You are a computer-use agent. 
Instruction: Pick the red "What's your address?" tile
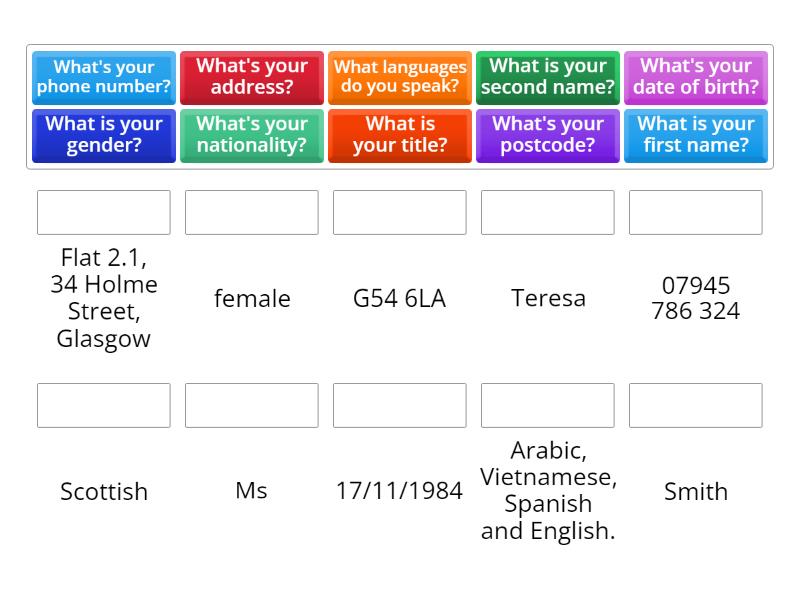click(x=252, y=78)
